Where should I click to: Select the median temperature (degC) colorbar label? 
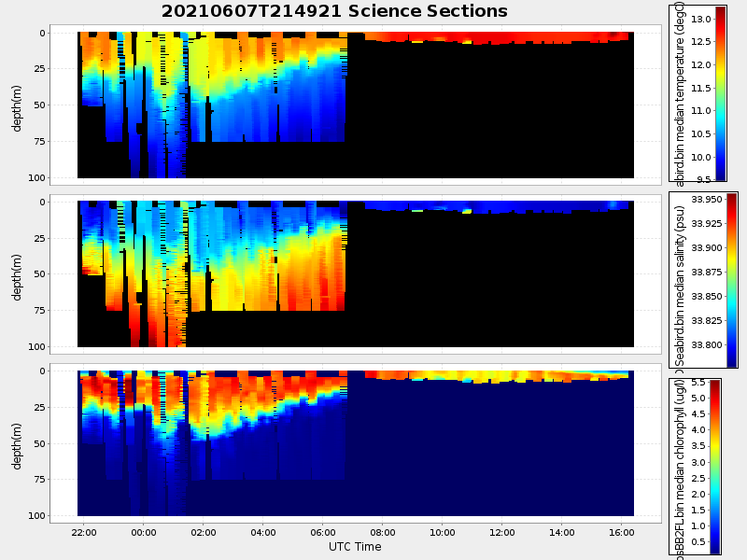[x=681, y=93]
